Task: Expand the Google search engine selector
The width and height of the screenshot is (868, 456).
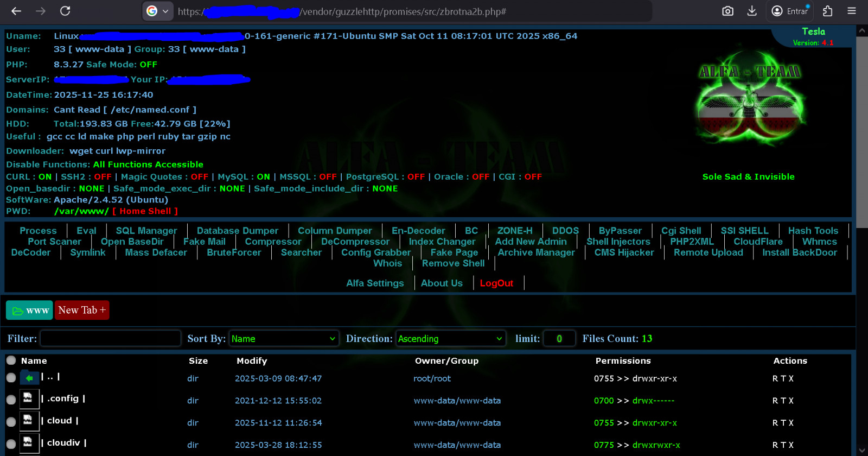Action: pyautogui.click(x=158, y=11)
